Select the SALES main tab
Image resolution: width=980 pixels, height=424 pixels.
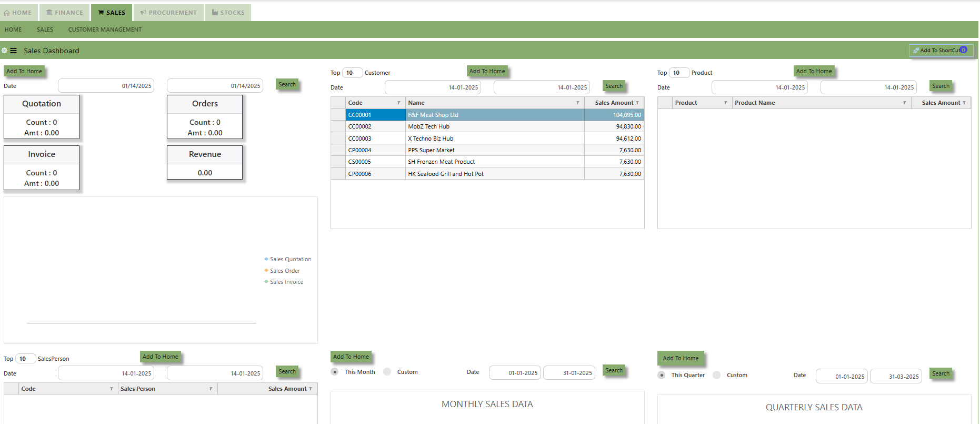(x=112, y=13)
